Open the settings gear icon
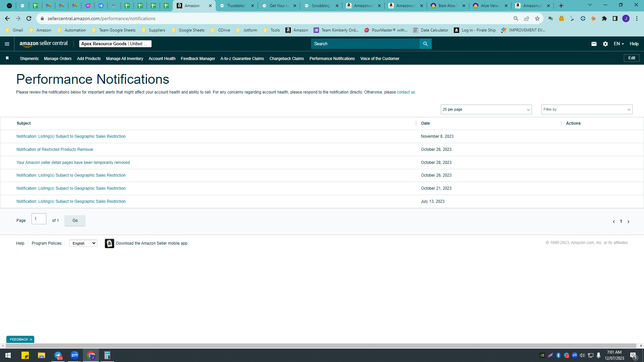Image resolution: width=644 pixels, height=362 pixels. tap(605, 44)
